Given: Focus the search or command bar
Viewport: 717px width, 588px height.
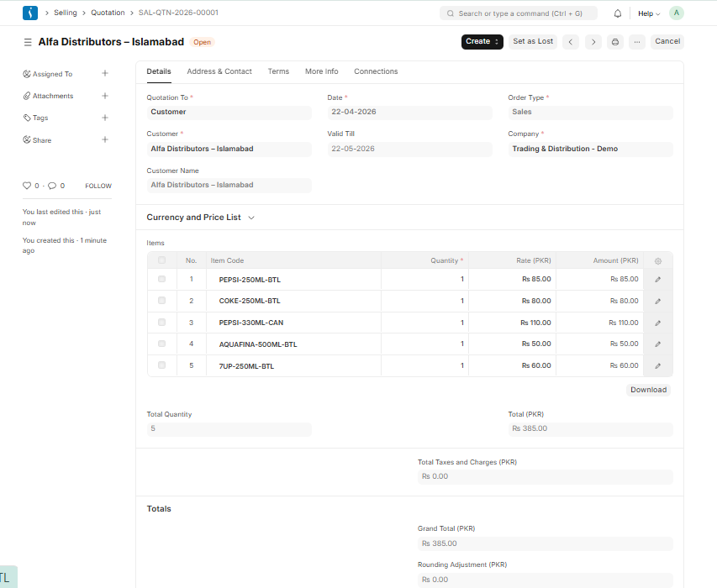Looking at the screenshot, I should tap(518, 13).
